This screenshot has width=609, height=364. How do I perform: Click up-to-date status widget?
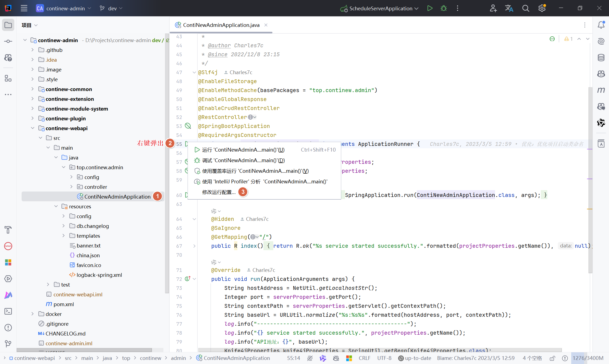[415, 358]
